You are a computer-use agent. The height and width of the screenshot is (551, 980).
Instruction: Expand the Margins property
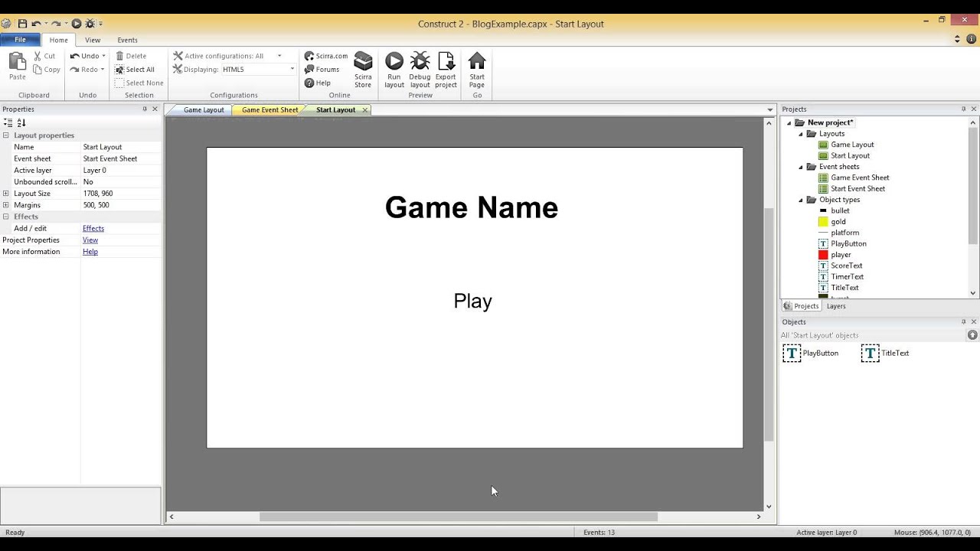[x=6, y=205]
